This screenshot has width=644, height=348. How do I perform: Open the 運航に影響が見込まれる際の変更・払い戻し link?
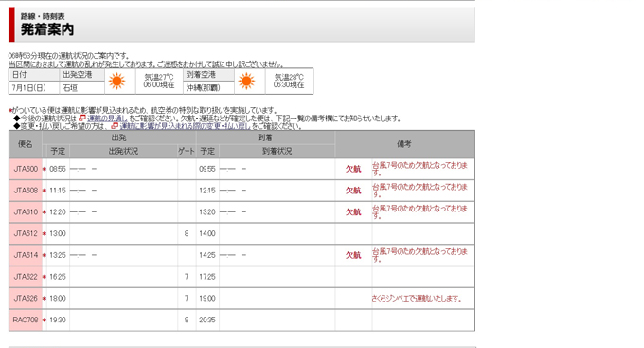click(185, 126)
